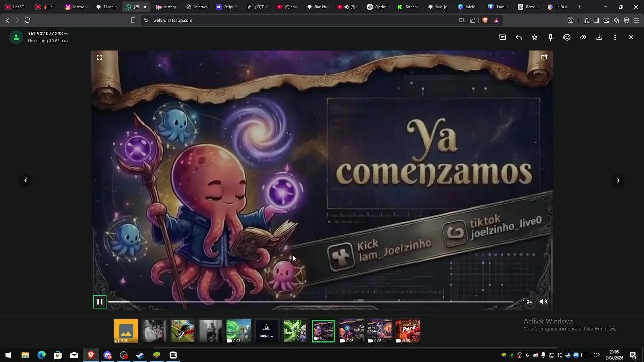
Task: Open the media viewer more options menu
Action: coord(615,37)
